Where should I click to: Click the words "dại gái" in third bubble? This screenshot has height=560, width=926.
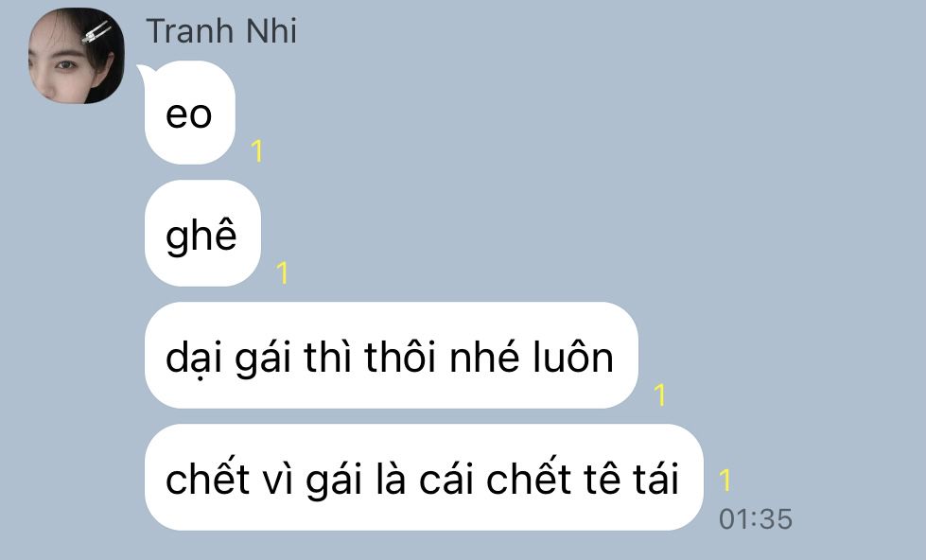[229, 359]
